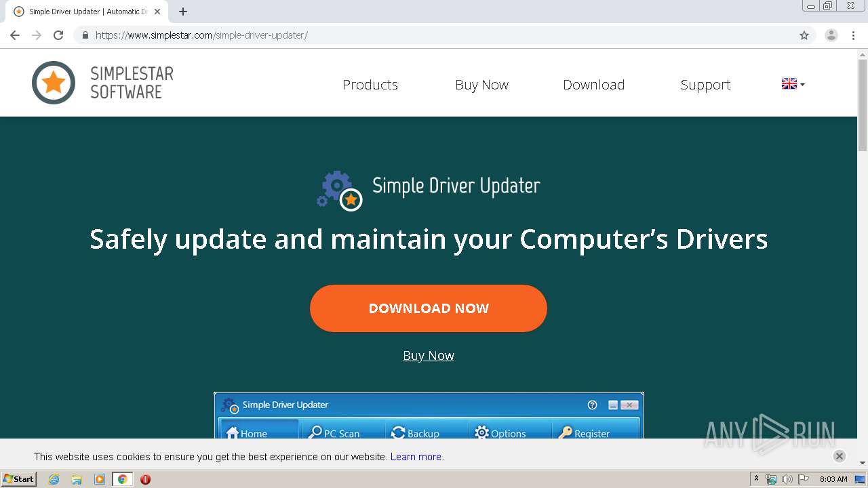The height and width of the screenshot is (488, 868).
Task: Minimize the app preview window button
Action: [613, 405]
